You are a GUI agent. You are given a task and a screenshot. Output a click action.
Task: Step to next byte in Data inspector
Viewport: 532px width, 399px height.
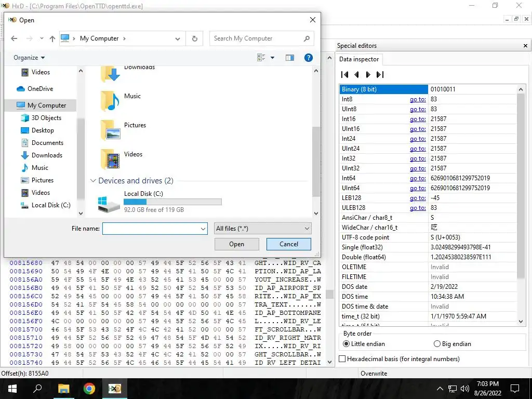click(368, 75)
